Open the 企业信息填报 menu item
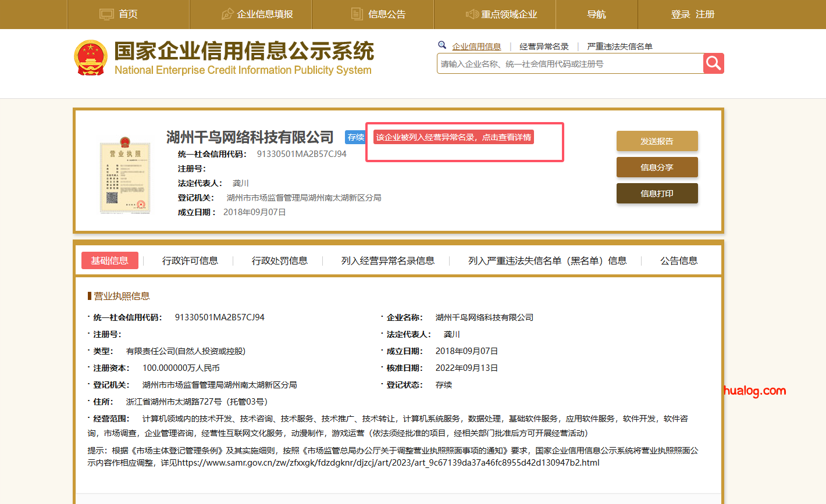The height and width of the screenshot is (504, 826). click(265, 14)
